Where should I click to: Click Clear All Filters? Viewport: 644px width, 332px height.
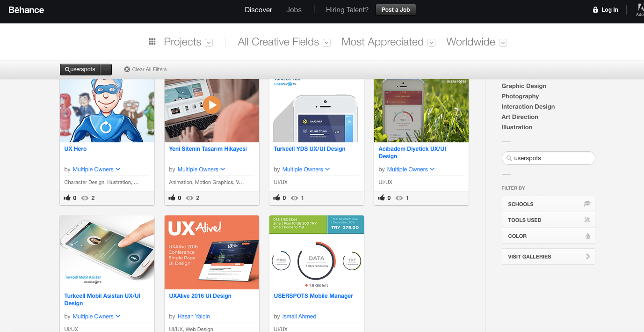tap(149, 69)
